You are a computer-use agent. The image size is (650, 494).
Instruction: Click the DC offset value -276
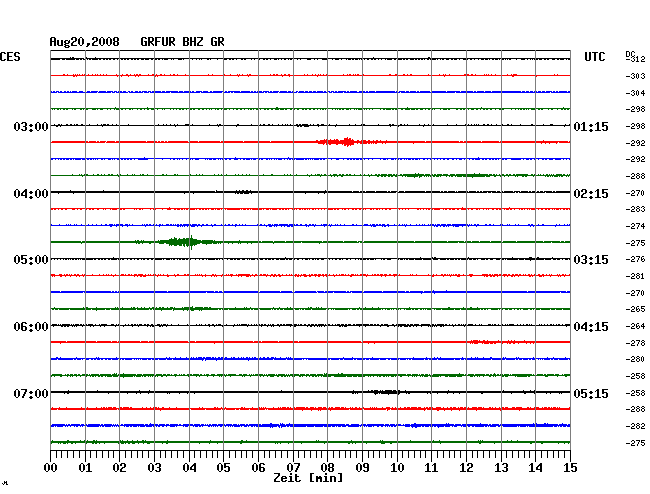pyautogui.click(x=635, y=259)
